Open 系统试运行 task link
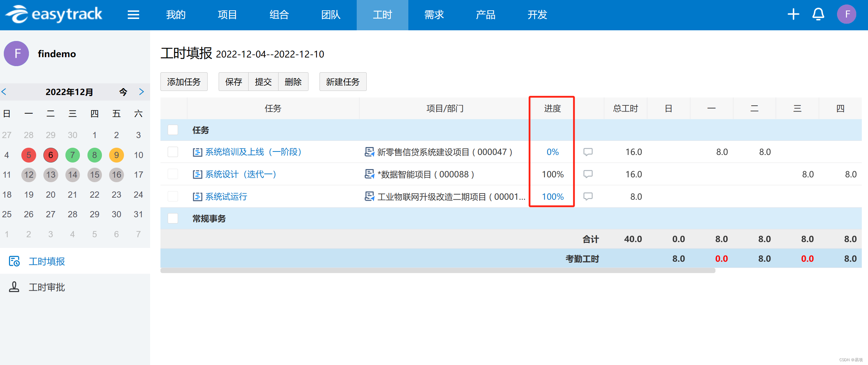 pos(226,197)
